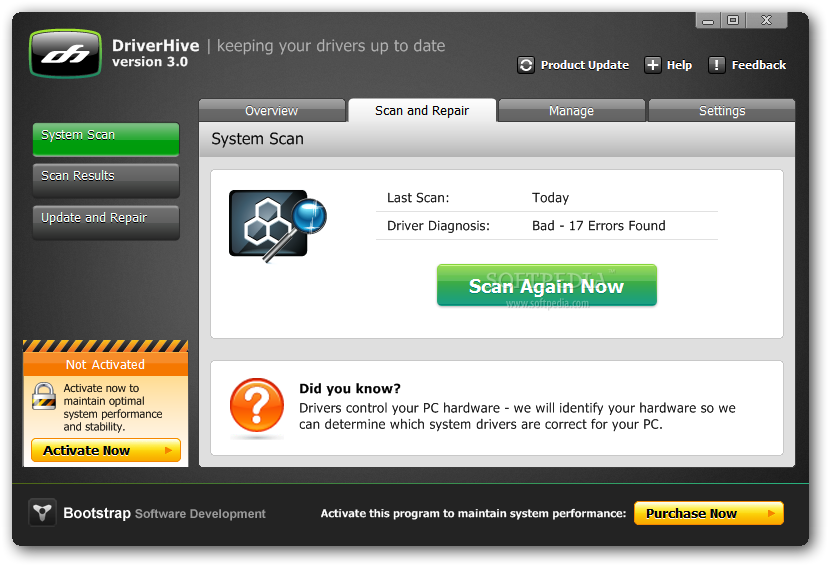Open Scan Results in the sidebar
Viewport: 829px width, 566px height.
tap(106, 181)
